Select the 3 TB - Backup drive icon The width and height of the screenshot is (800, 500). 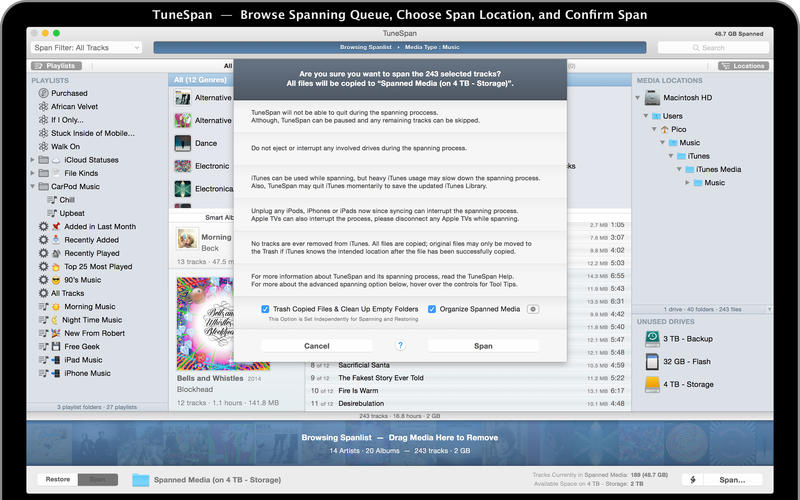tap(653, 339)
